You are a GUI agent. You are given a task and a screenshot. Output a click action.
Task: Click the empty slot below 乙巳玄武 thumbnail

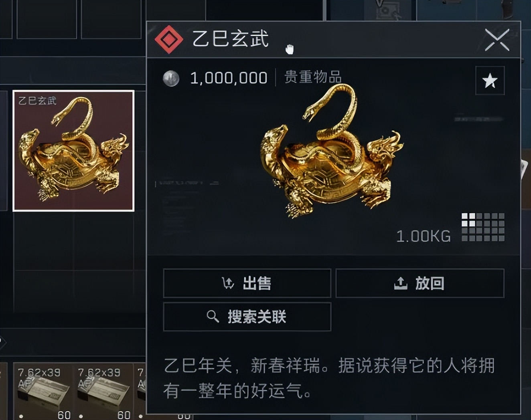coord(43,242)
